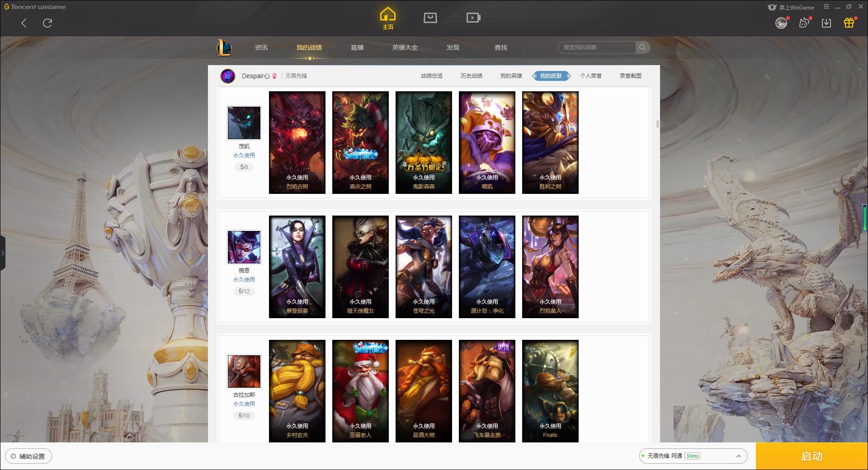This screenshot has width=868, height=470.
Task: Click the 薇恩 champion portrait icon
Action: pyautogui.click(x=244, y=247)
